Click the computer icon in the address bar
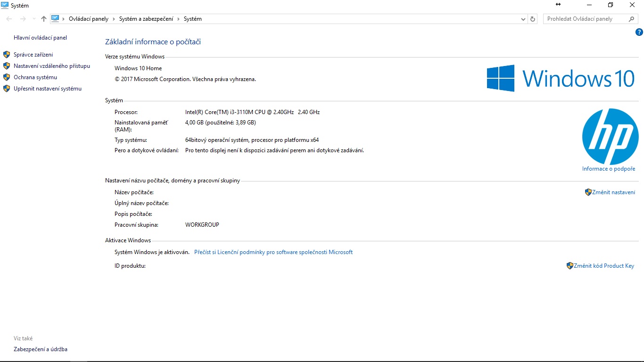Screen dimensions: 644x362 tap(55, 19)
